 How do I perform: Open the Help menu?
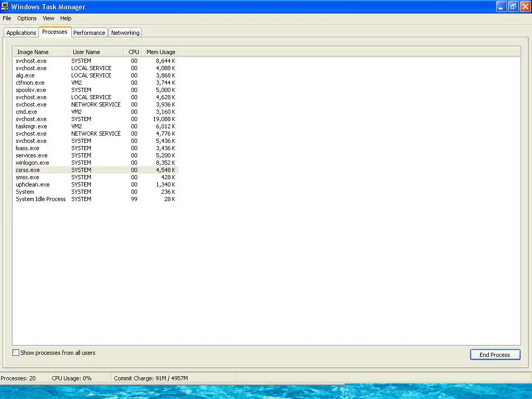point(66,18)
